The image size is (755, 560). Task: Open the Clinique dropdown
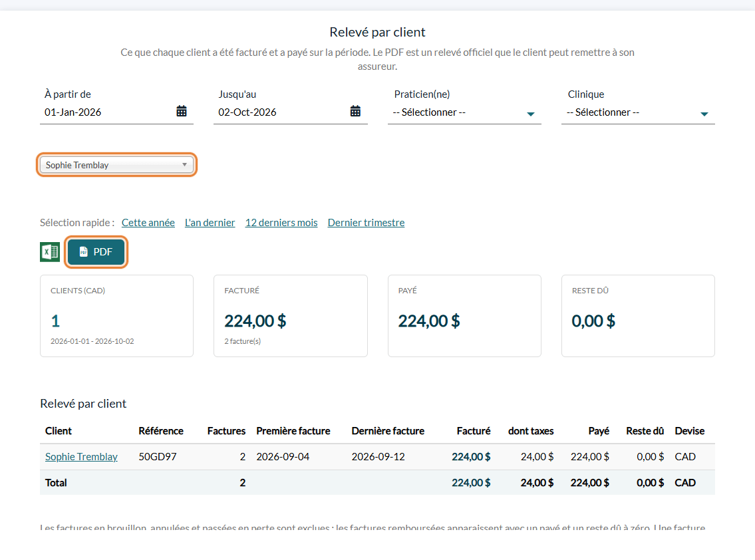click(638, 112)
